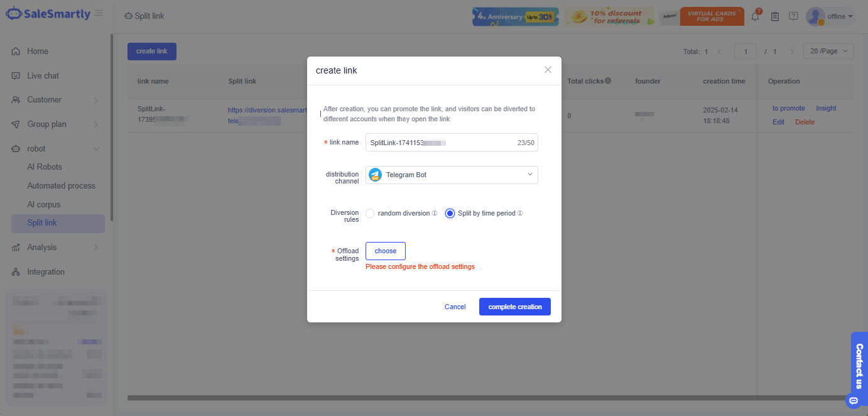Viewport: 868px width, 416px height.
Task: Select the Split link menu item
Action: pos(41,223)
